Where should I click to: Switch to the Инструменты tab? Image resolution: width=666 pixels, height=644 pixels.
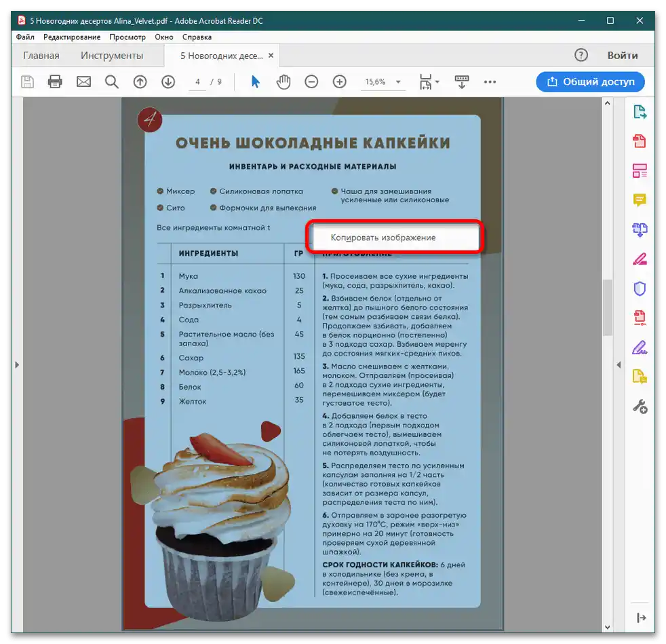click(x=112, y=56)
